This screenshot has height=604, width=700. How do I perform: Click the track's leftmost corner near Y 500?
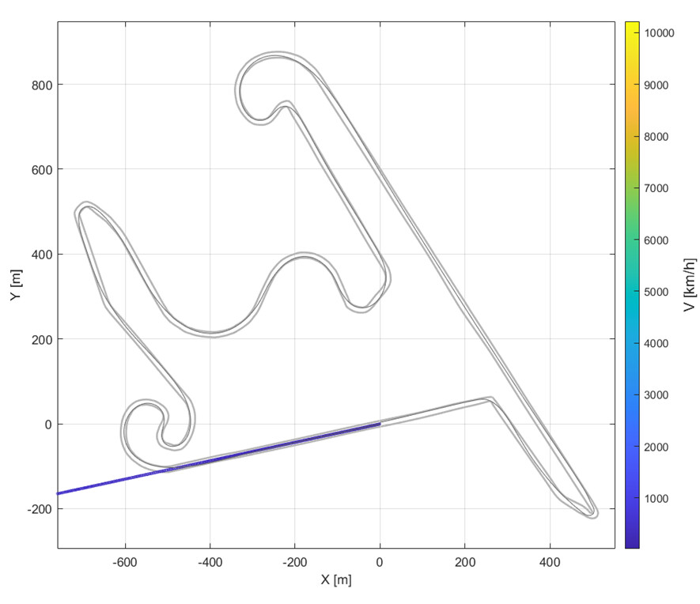click(x=80, y=210)
